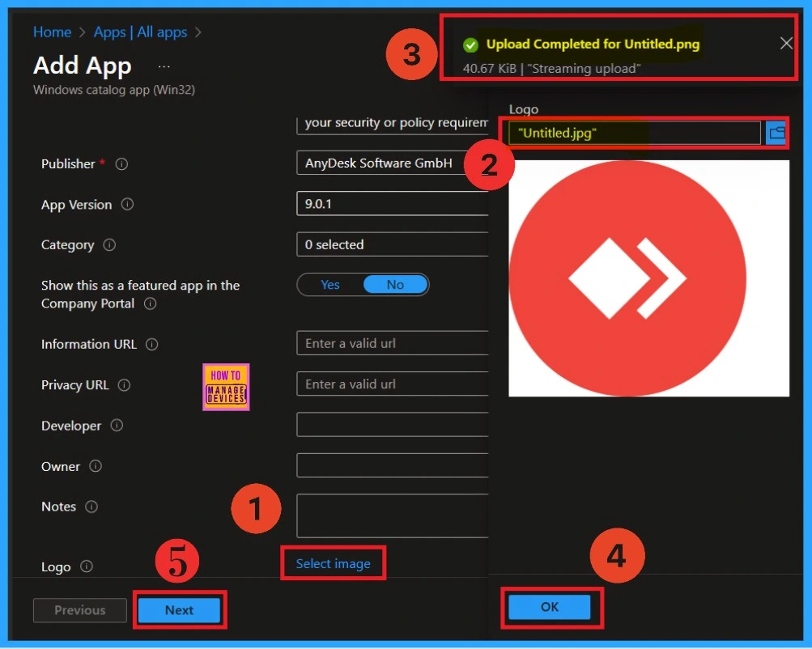Click Company Portal featured app info icon
The image size is (812, 649).
click(x=151, y=303)
